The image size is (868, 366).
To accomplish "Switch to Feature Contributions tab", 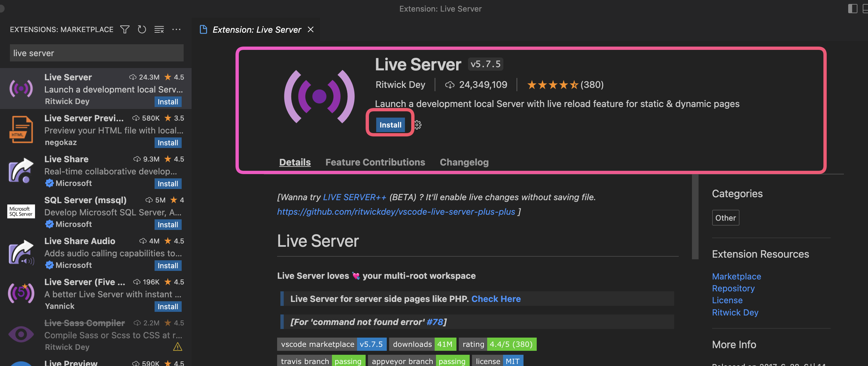I will point(375,162).
